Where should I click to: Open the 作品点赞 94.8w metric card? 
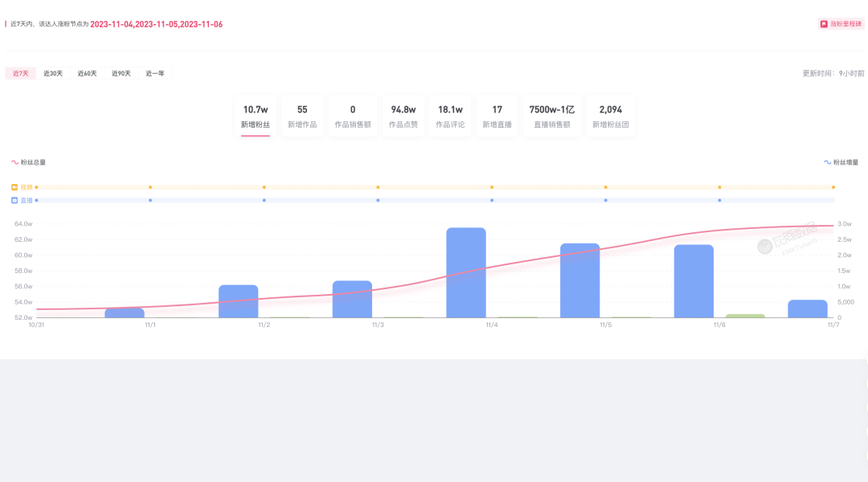(x=403, y=116)
